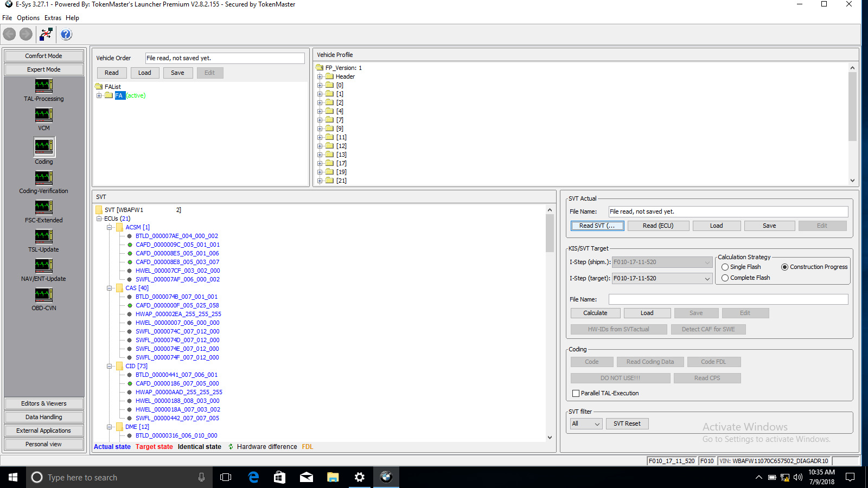Select SWFL_0000074C_007_012_000 entry
Image resolution: width=868 pixels, height=488 pixels.
(177, 331)
